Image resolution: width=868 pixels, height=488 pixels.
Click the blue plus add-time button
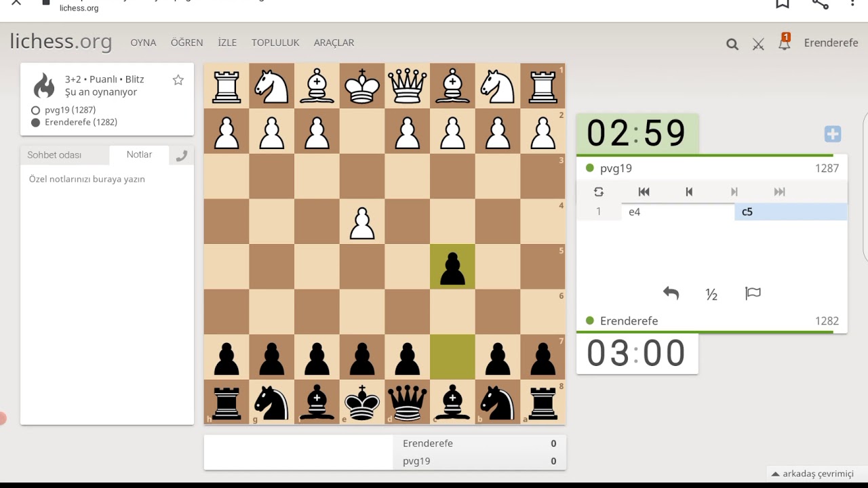point(833,134)
